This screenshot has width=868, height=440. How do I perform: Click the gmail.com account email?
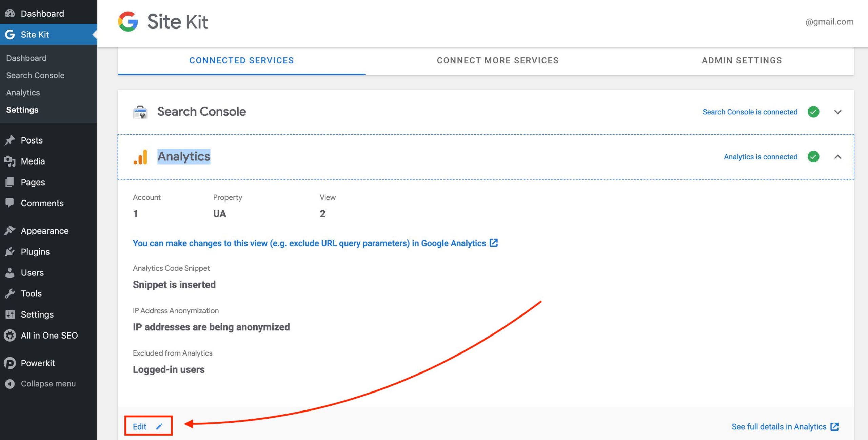829,22
